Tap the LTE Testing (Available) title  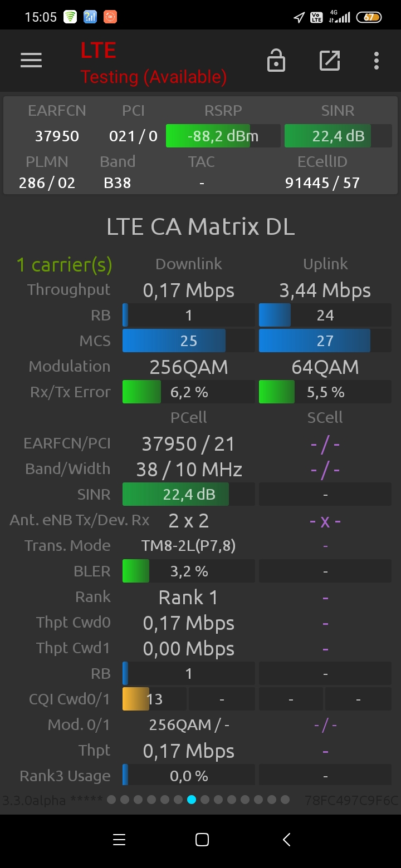[154, 63]
